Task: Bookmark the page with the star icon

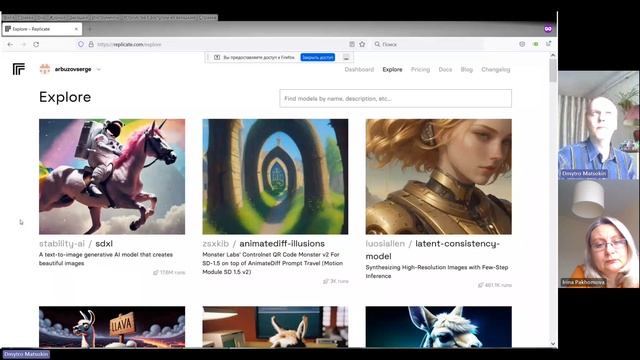Action: [x=362, y=44]
